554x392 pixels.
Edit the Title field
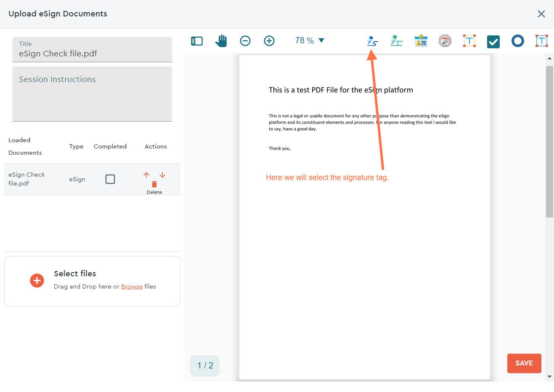pyautogui.click(x=93, y=50)
